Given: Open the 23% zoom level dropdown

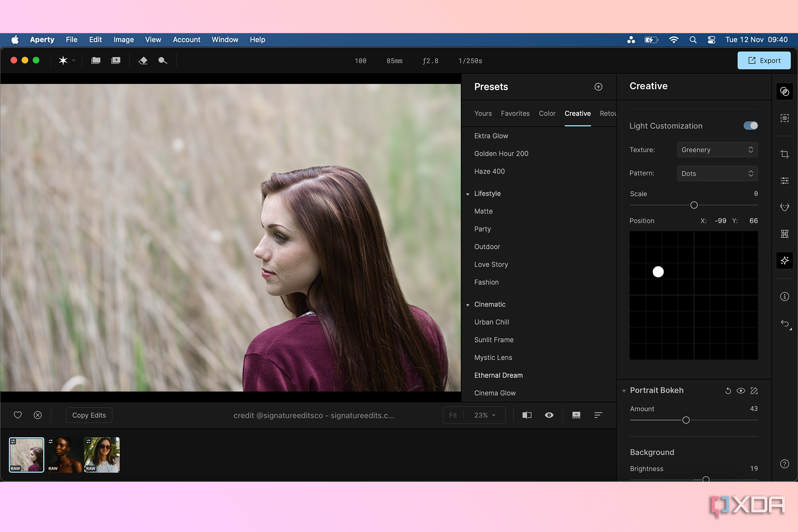Looking at the screenshot, I should pos(485,415).
